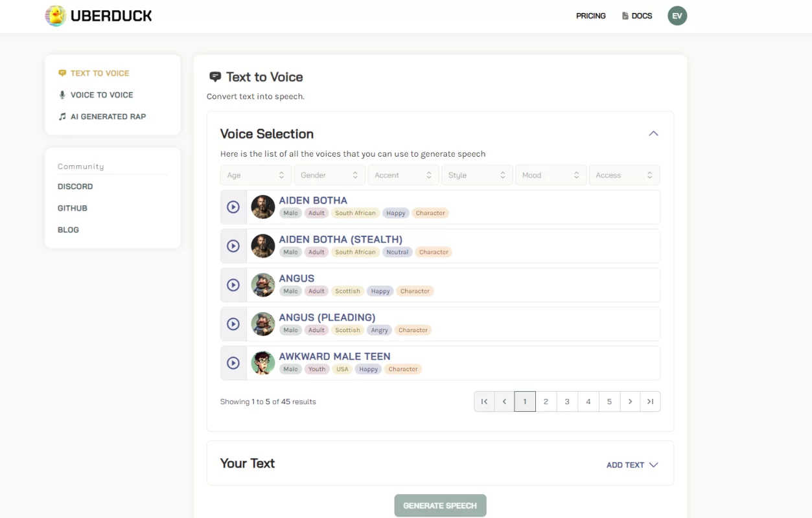This screenshot has width=812, height=518.
Task: Open the Accent filter dropdown
Action: 403,175
